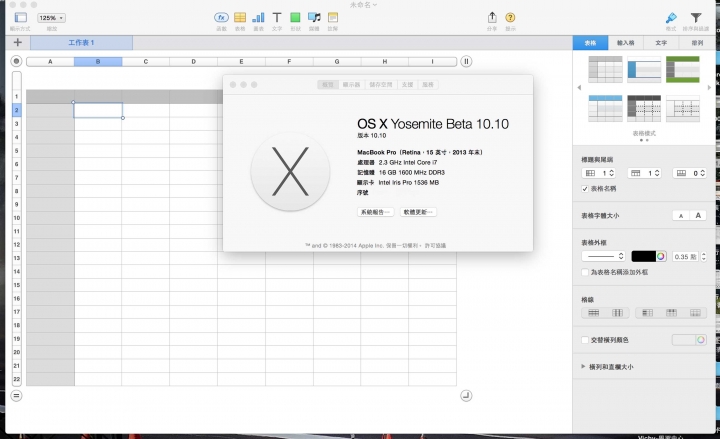Toggle header row gridlines button
The width and height of the screenshot is (720, 439).
click(671, 313)
